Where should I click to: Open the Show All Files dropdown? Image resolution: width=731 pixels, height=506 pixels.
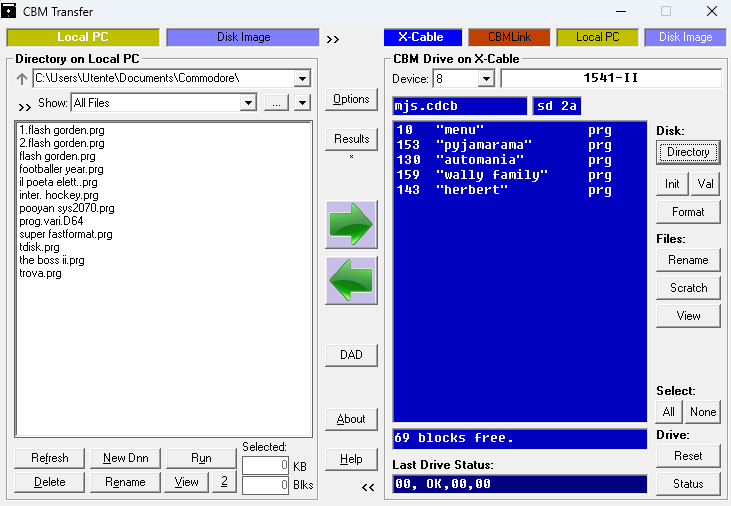pos(248,103)
